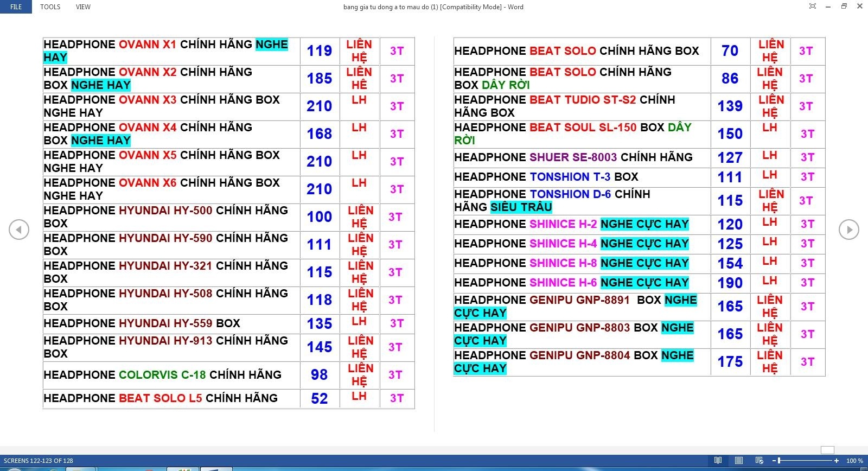This screenshot has width=868, height=471.
Task: Click the BEAT SOLO L5 headphone name
Action: coord(161,398)
